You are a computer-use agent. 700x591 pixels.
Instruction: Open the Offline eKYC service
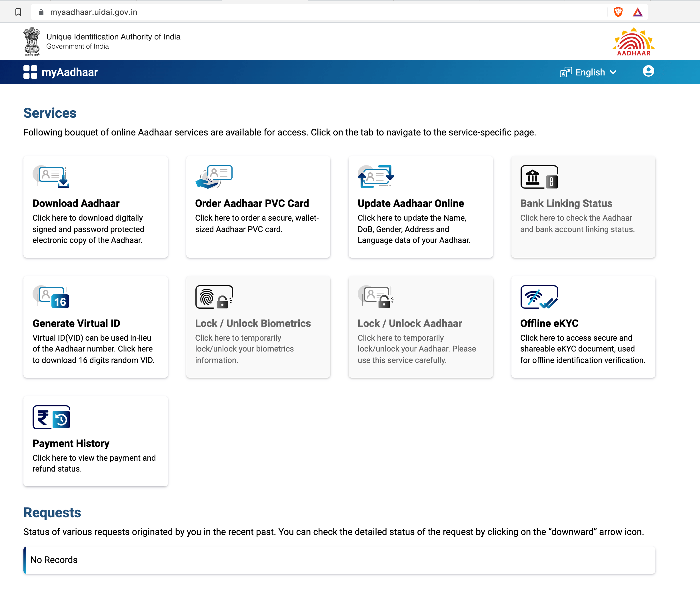(583, 327)
